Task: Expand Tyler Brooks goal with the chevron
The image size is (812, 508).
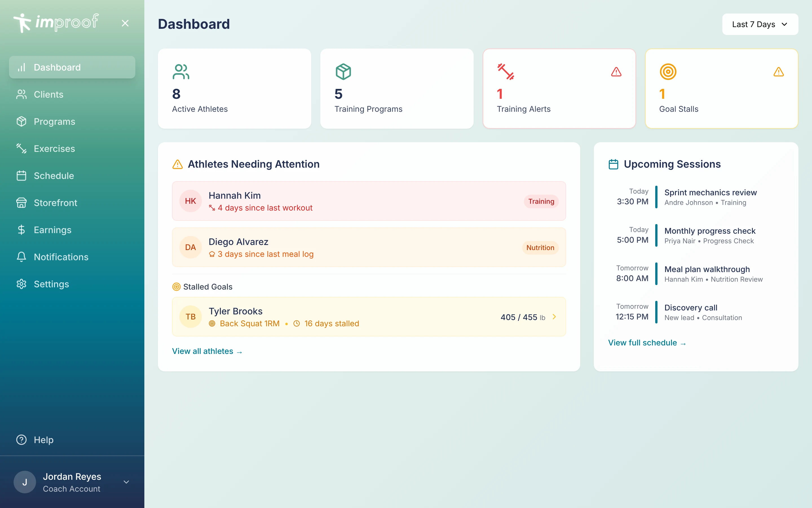Action: click(x=554, y=316)
